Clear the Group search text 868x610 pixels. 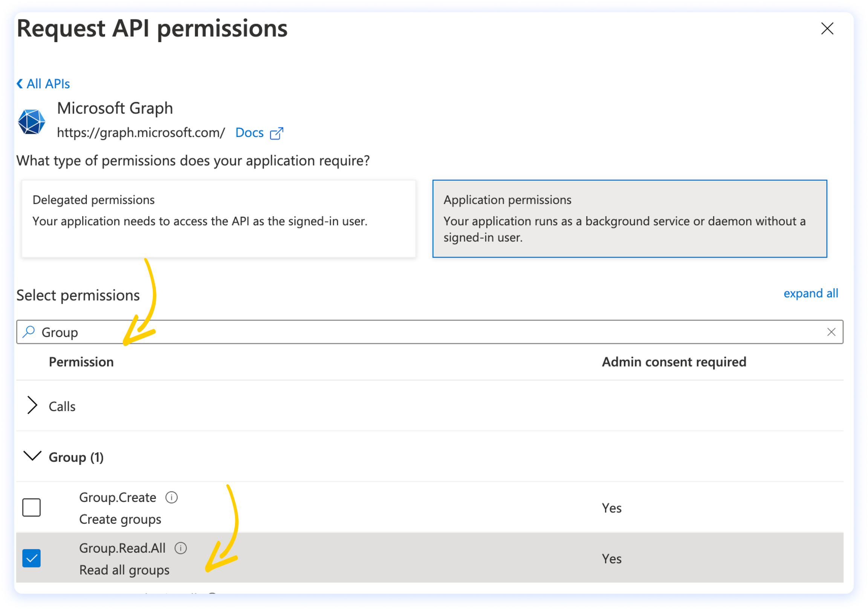click(x=831, y=332)
